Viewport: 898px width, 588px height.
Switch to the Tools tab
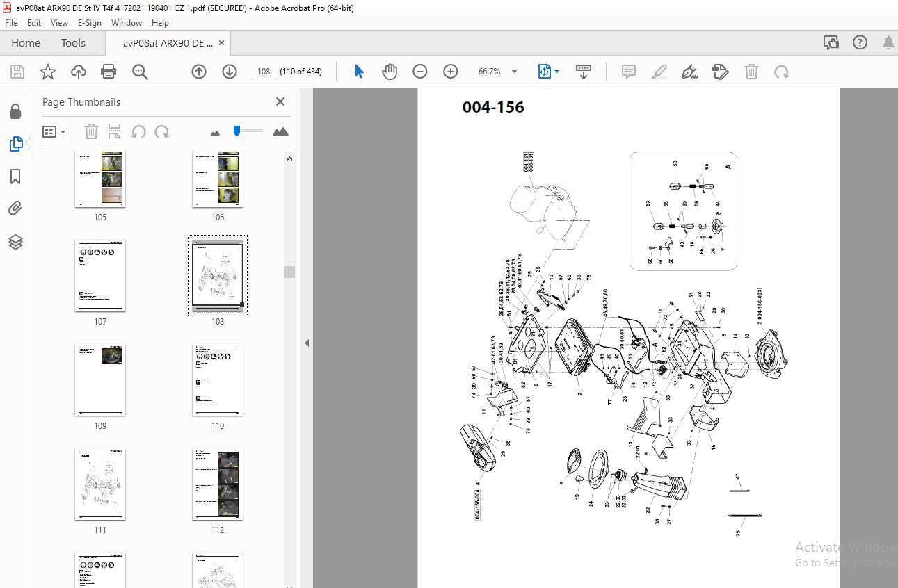[x=73, y=43]
